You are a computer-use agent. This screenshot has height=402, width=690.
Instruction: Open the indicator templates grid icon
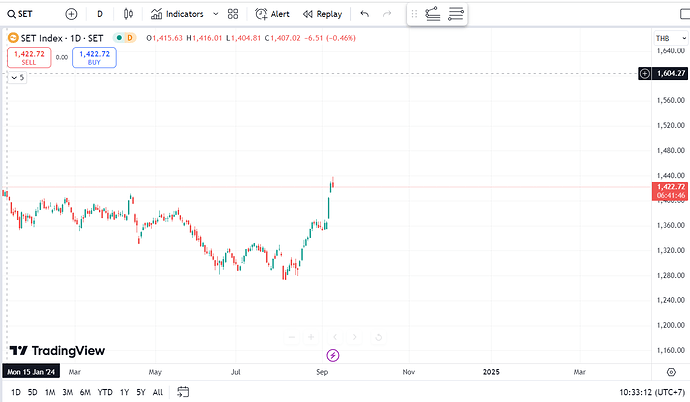(x=233, y=14)
